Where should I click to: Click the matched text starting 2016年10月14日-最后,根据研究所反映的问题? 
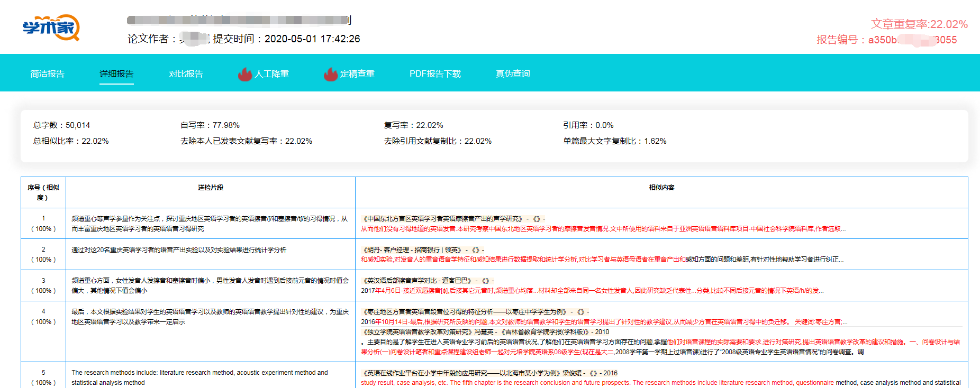604,322
